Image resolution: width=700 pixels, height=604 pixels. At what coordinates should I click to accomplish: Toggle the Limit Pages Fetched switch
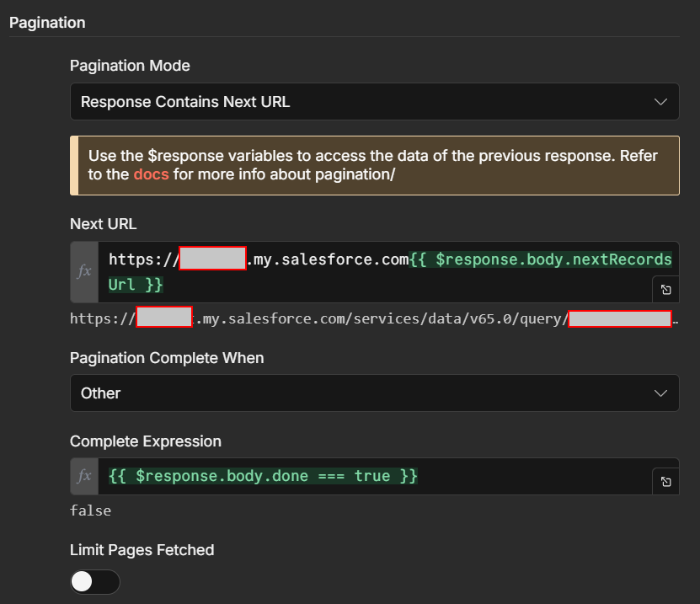coord(95,582)
